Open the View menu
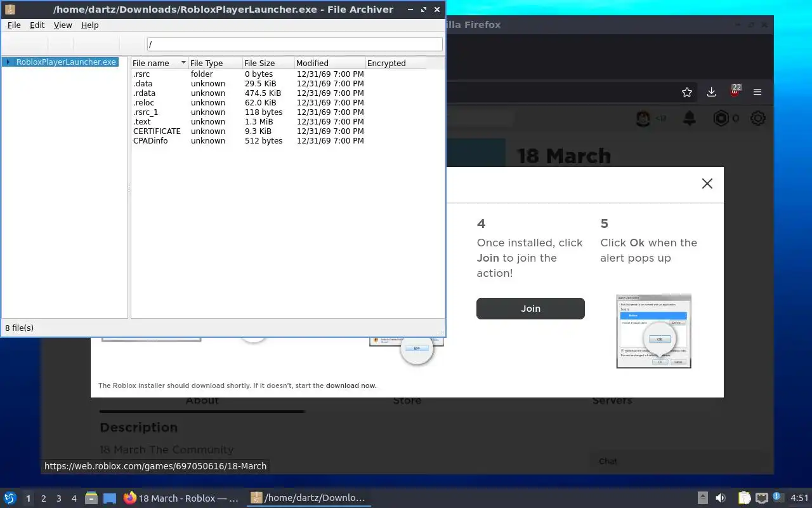 pos(63,25)
